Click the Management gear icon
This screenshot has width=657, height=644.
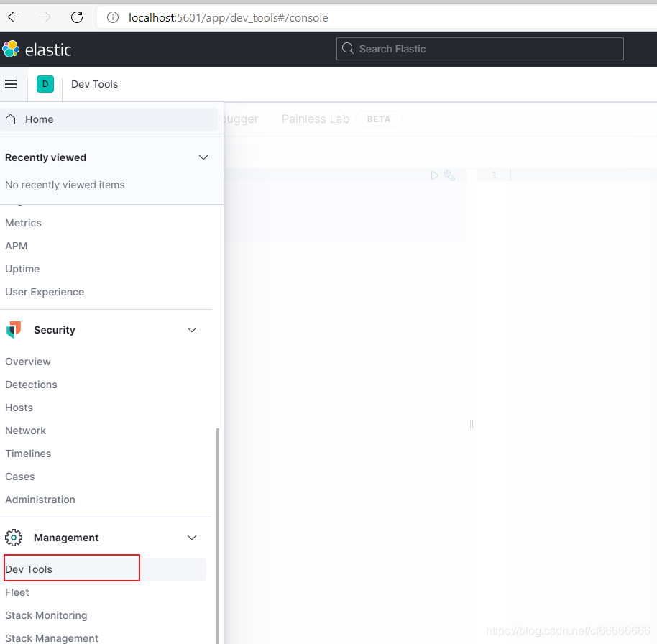tap(14, 538)
